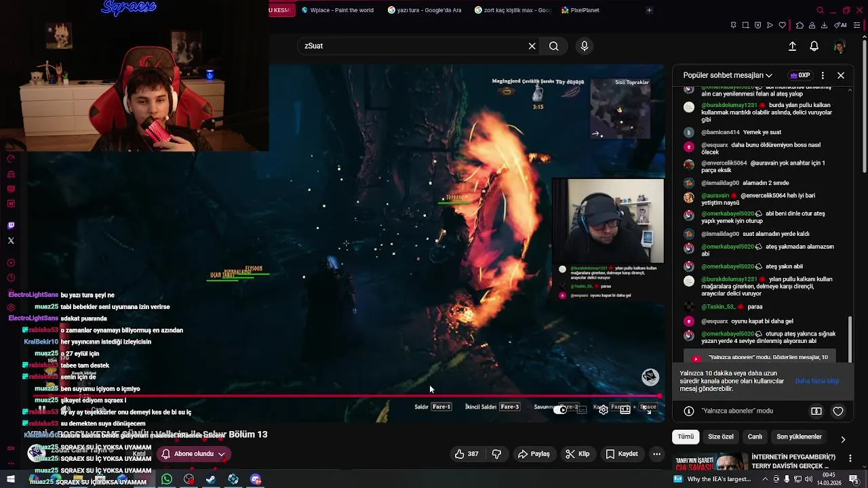The width and height of the screenshot is (868, 488).
Task: Switch to yazı tura Google search tab
Action: (425, 10)
